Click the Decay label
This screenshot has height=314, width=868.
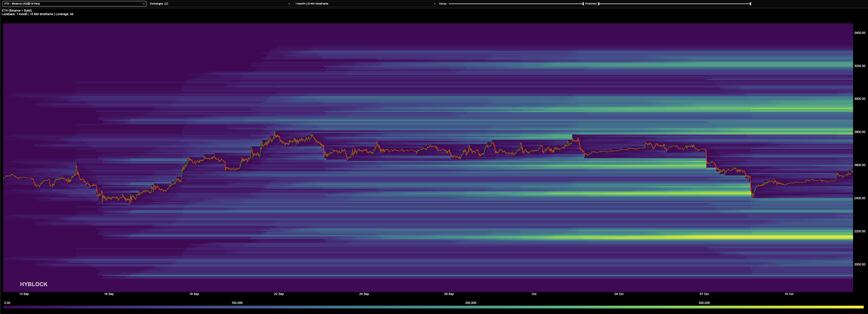[443, 4]
